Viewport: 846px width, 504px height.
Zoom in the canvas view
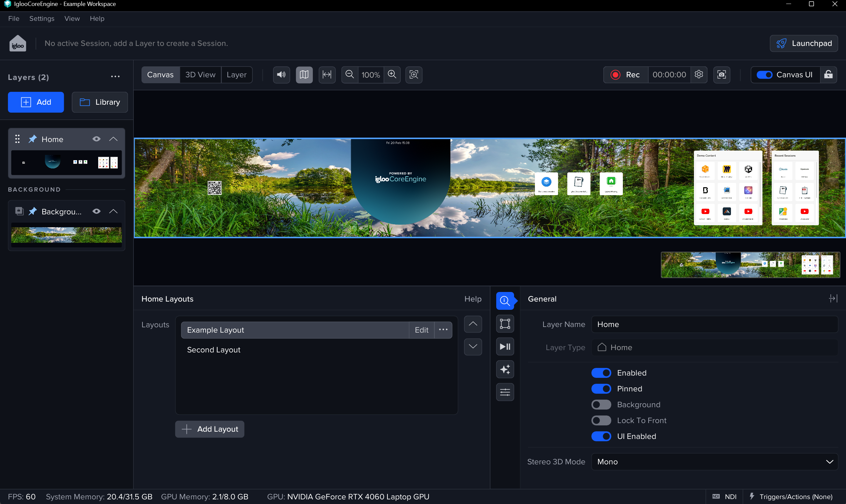(392, 75)
